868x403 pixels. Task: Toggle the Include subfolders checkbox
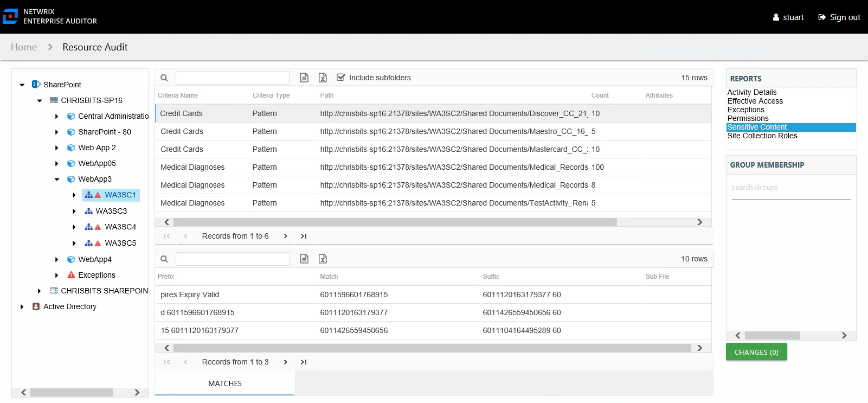341,78
